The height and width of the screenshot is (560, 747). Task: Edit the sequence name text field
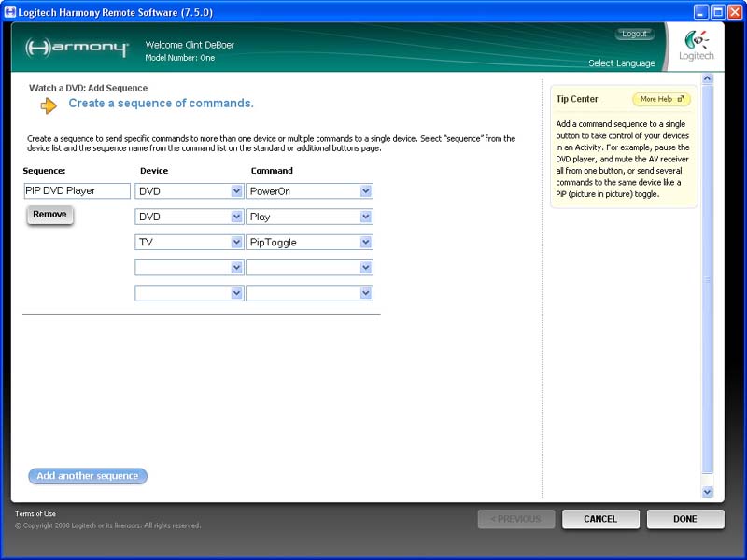[77, 191]
